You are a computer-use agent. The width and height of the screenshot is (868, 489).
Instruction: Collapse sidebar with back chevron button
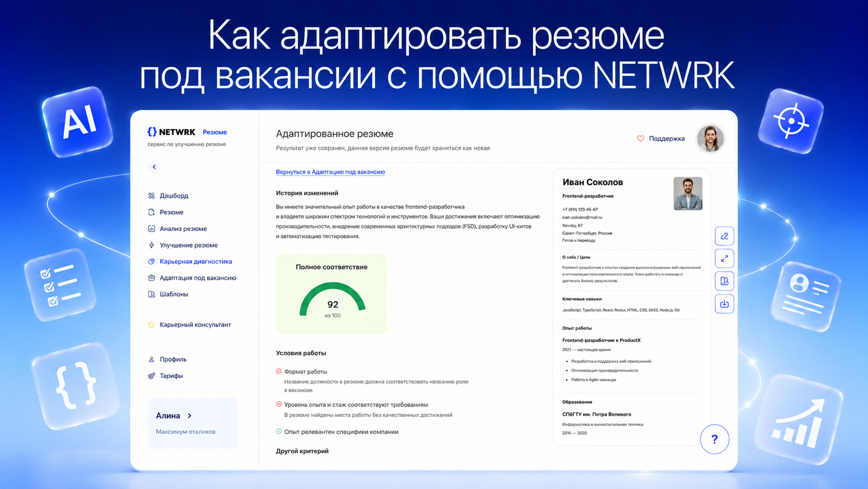tap(154, 167)
